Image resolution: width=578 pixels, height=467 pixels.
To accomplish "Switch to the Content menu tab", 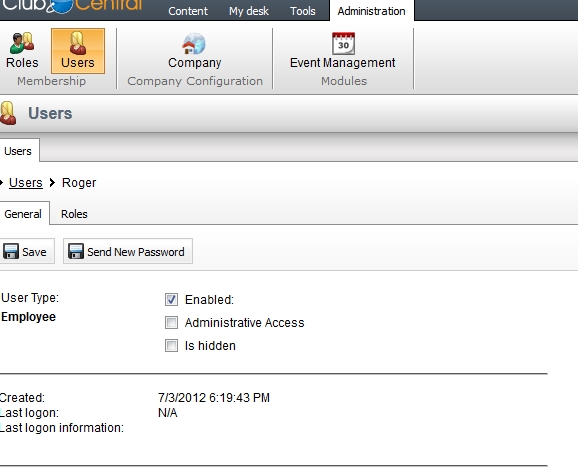I will [188, 11].
